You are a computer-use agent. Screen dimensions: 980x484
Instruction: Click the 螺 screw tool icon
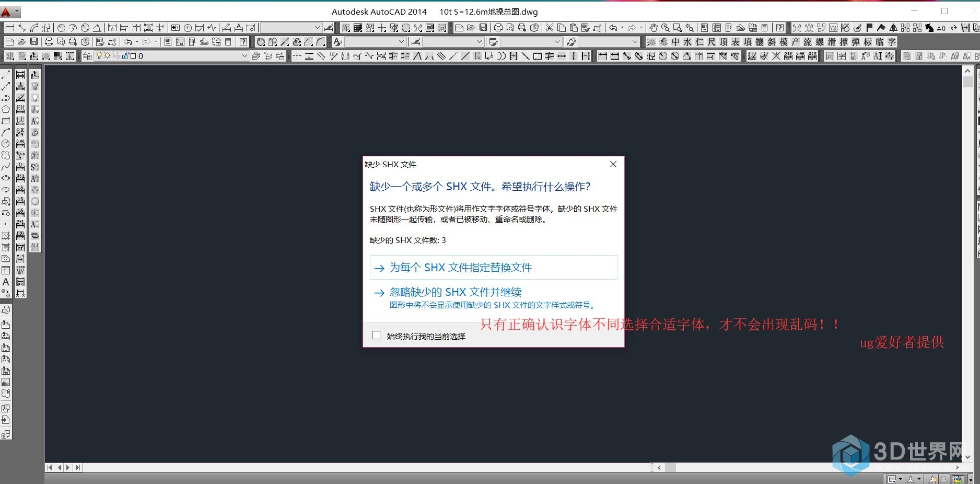[820, 42]
